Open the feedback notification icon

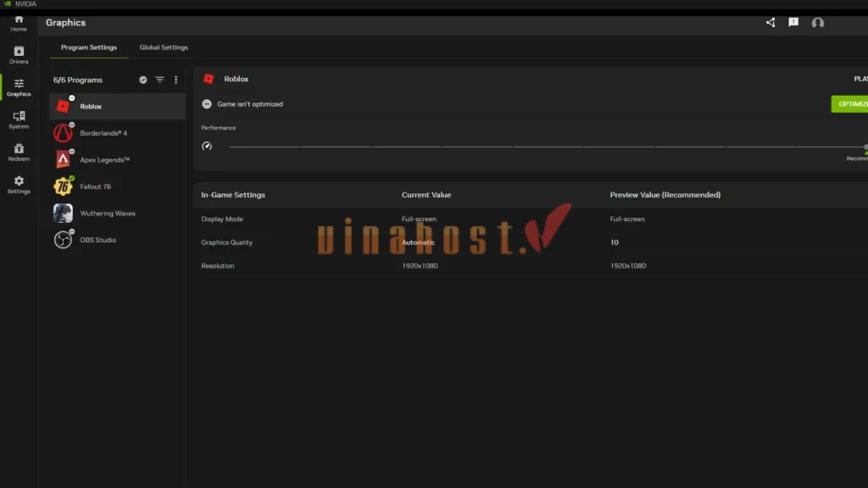point(793,23)
